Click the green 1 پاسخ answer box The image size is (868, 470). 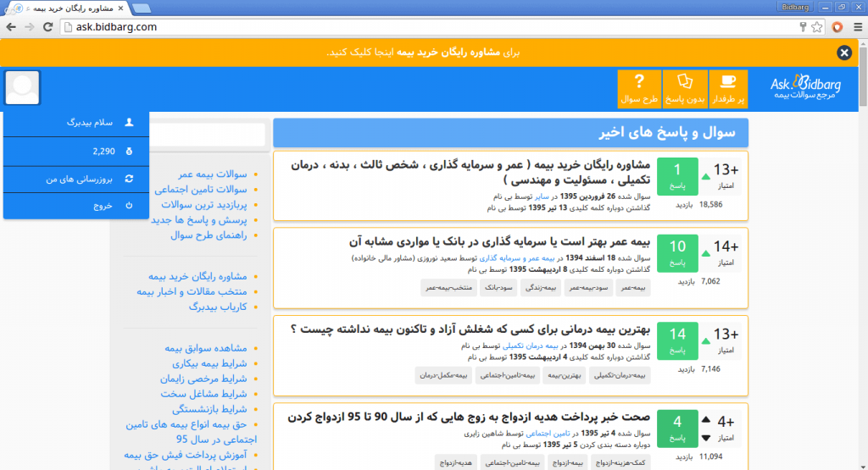(x=677, y=176)
